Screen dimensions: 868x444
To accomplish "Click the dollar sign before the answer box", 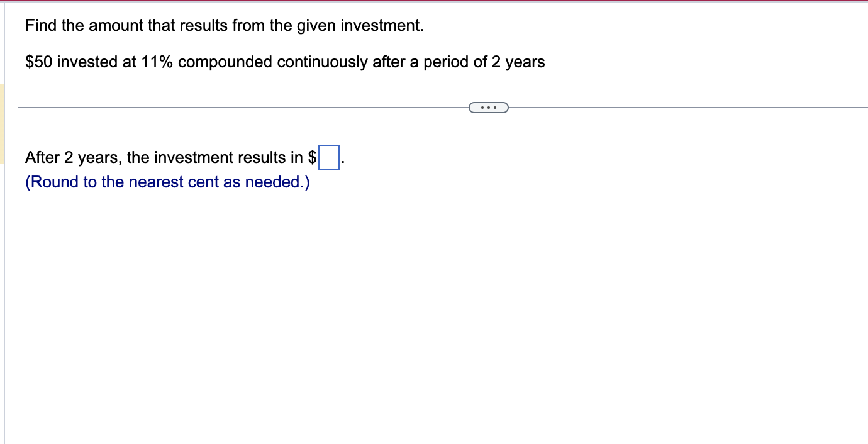I will click(312, 157).
